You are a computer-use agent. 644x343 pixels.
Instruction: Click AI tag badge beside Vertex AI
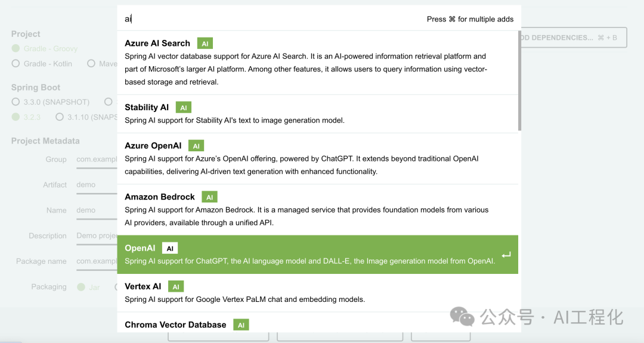[175, 286]
